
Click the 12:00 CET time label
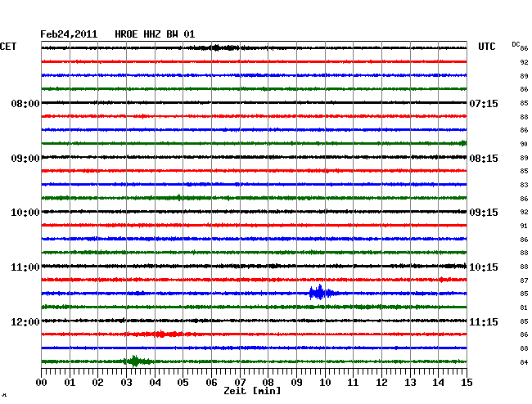pos(25,321)
